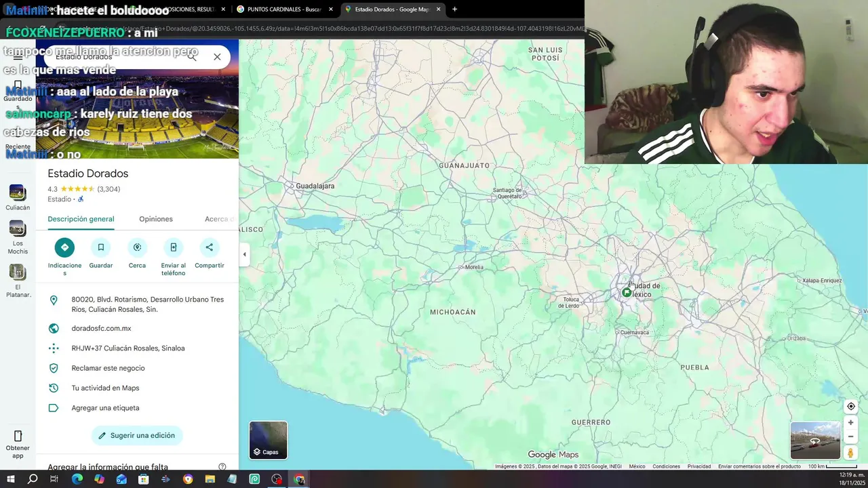Click the wheelchair accessibility icon
Screen dimensions: 868x488
coord(81,199)
